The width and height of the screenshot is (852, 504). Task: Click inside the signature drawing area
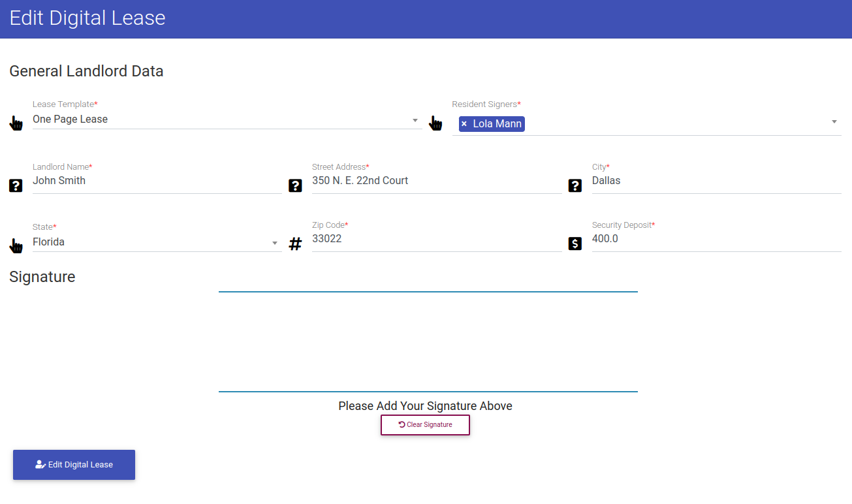428,341
